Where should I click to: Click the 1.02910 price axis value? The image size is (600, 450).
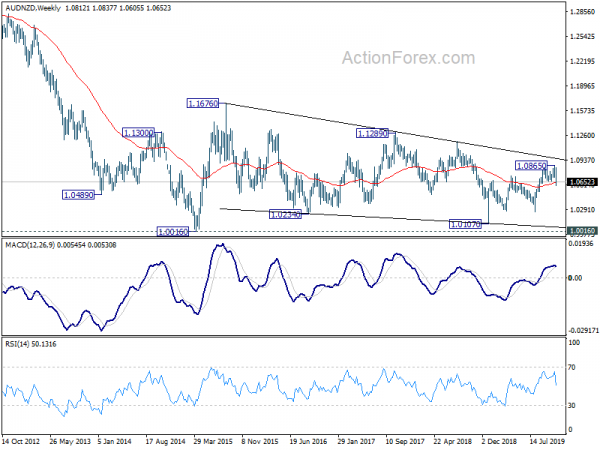click(582, 210)
